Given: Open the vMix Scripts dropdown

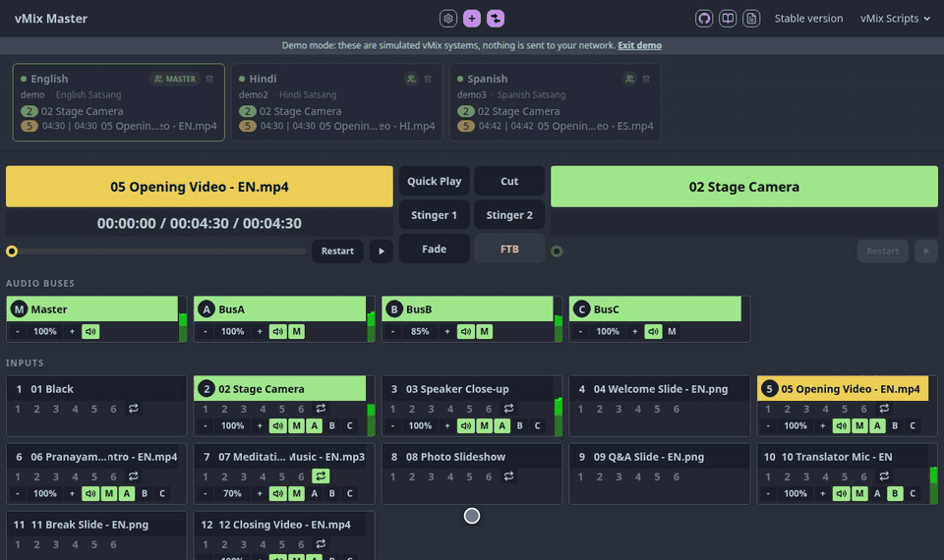Looking at the screenshot, I should pos(895,19).
